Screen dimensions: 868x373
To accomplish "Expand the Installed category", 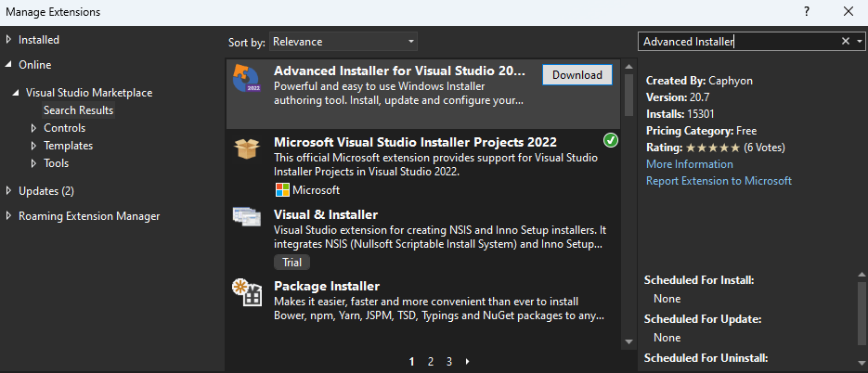I will click(8, 40).
